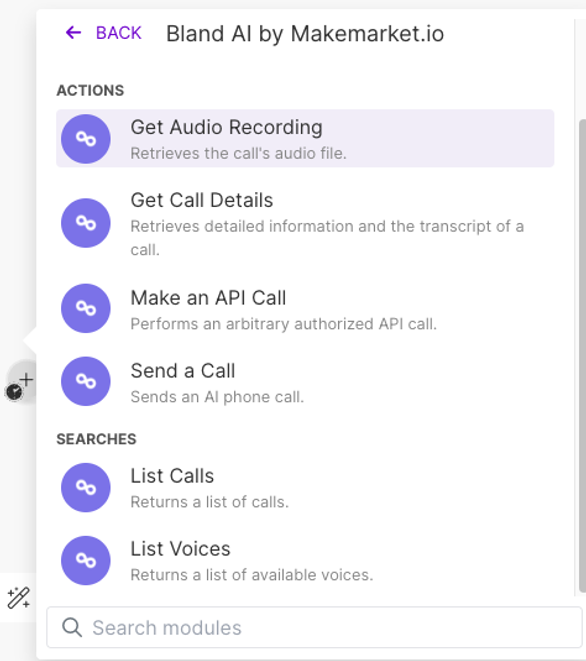Image resolution: width=586 pixels, height=661 pixels.
Task: Select Get Call Details action
Action: tap(305, 223)
